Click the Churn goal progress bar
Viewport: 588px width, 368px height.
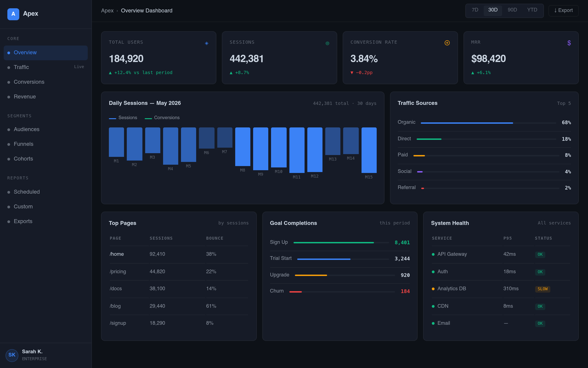click(342, 292)
